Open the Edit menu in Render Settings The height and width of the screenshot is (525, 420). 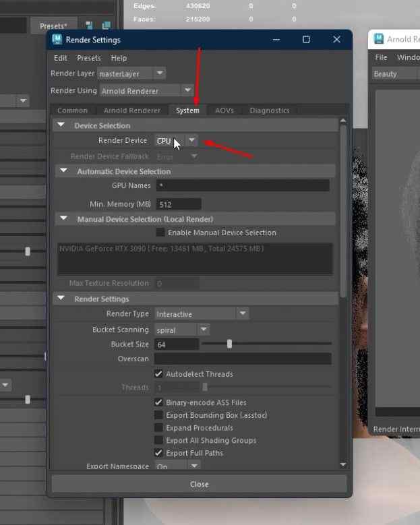61,58
